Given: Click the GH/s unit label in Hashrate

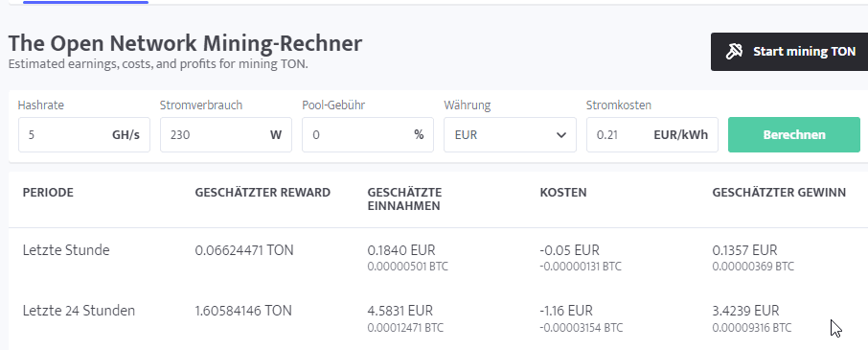Looking at the screenshot, I should point(126,134).
